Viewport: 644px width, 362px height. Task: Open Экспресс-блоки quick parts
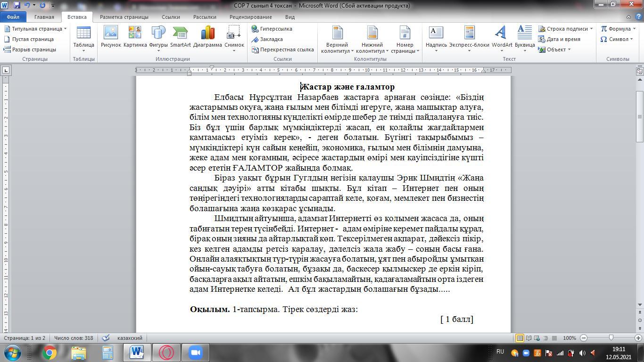click(469, 38)
